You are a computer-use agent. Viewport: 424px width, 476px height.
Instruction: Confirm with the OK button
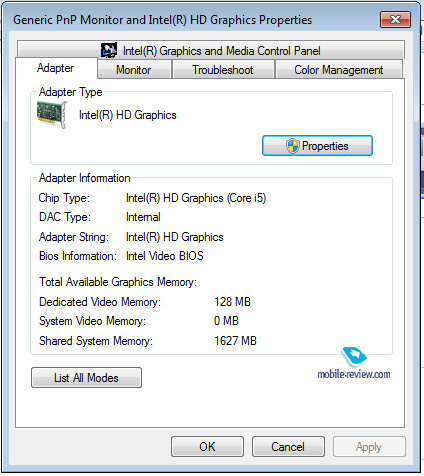pos(207,447)
